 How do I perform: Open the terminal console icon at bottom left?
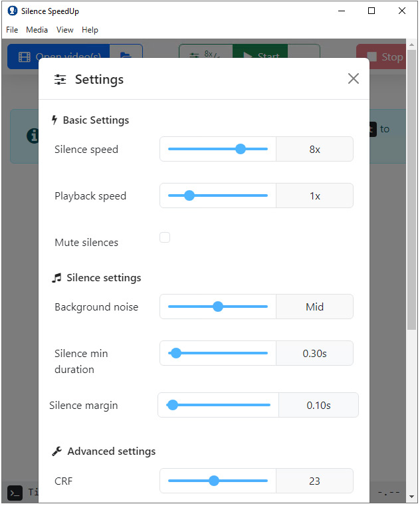click(x=15, y=493)
